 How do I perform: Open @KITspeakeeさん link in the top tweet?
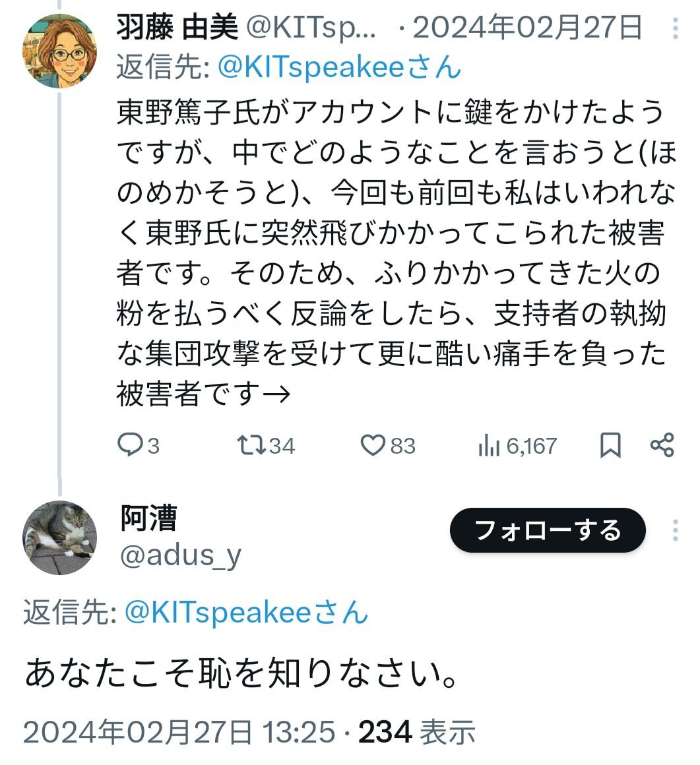[x=339, y=67]
